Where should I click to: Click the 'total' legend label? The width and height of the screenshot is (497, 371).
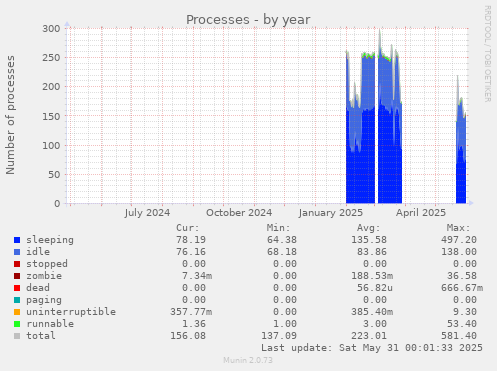pos(41,336)
